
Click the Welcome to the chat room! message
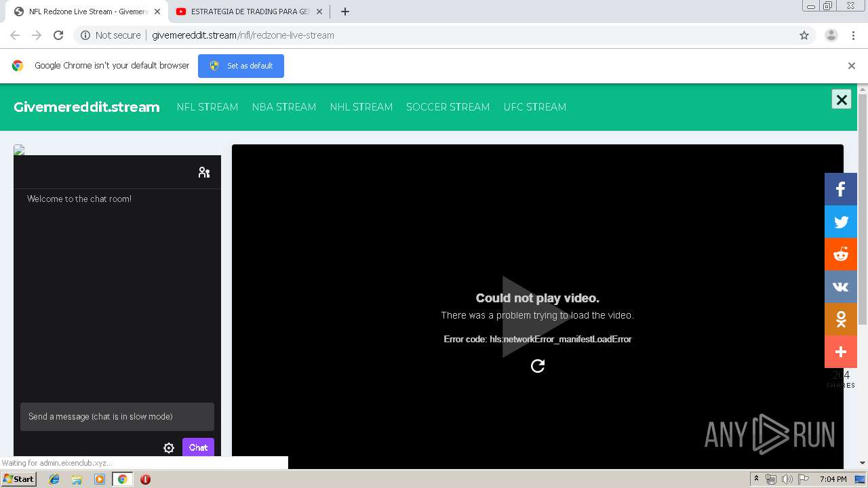(79, 199)
